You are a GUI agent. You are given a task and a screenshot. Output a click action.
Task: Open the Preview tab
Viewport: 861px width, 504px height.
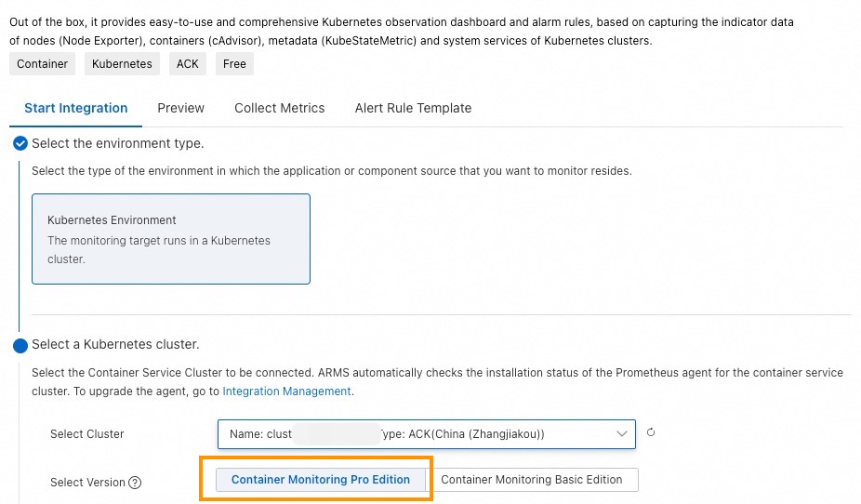coord(180,108)
